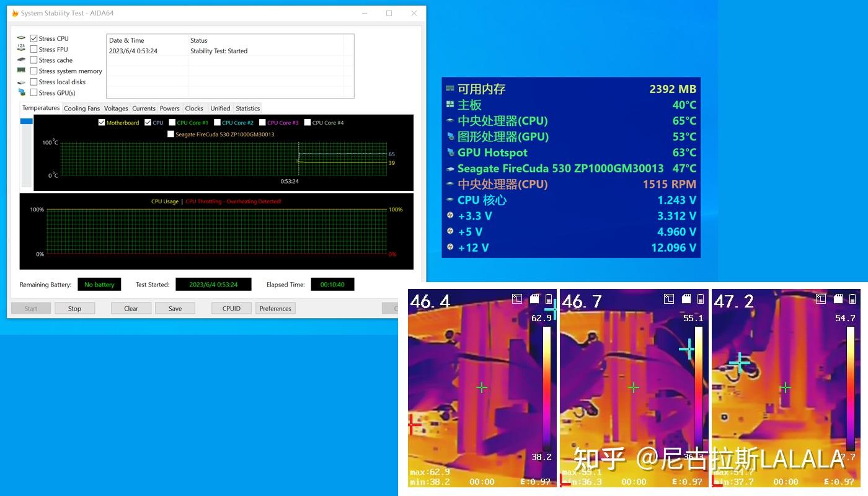Select the Statistics tab
Screen dimensions: 868x496
(x=247, y=108)
